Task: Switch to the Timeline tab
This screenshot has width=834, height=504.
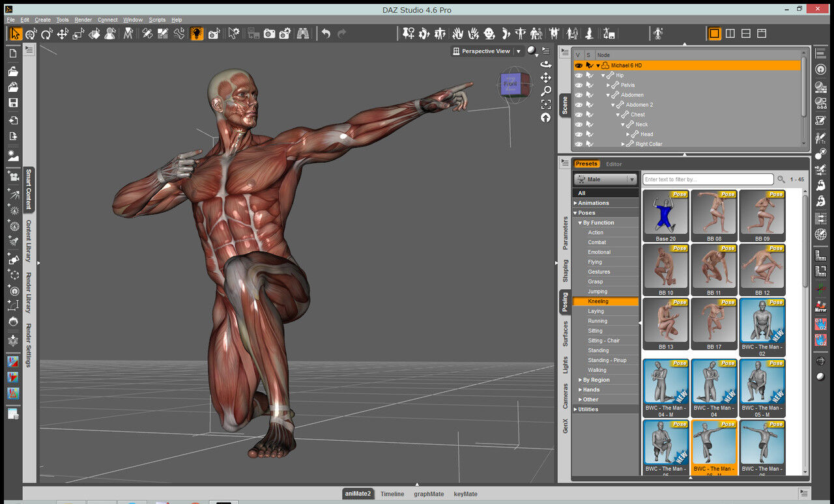Action: point(392,494)
